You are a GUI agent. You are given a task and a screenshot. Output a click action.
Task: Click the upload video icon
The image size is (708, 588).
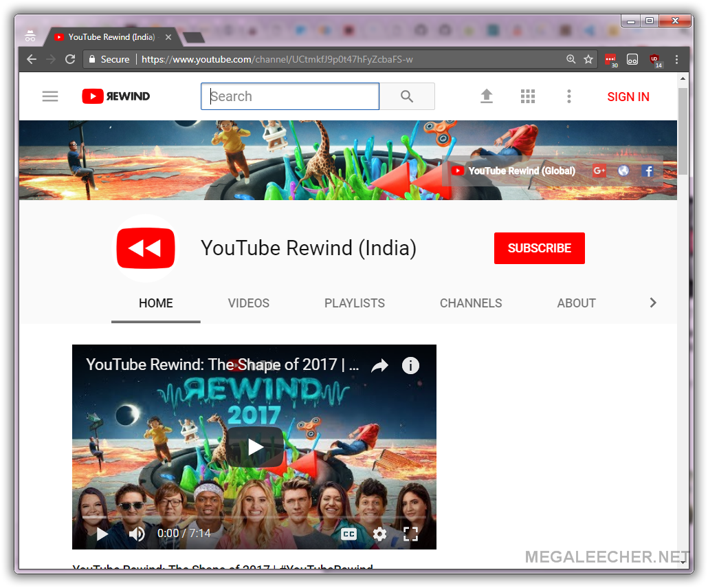[486, 96]
